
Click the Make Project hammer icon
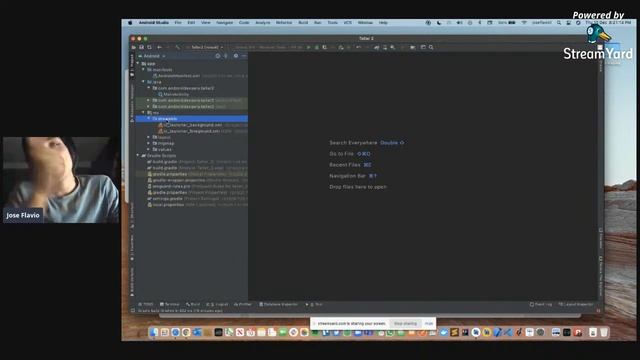[177, 47]
